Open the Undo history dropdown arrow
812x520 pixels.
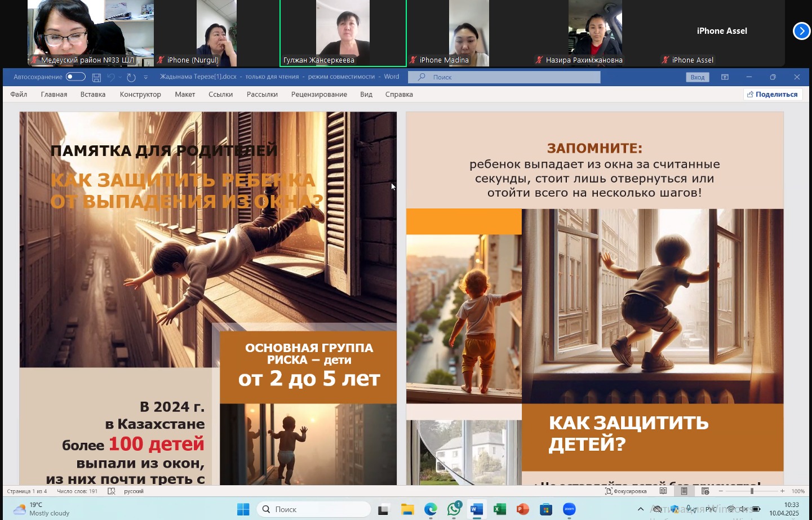pos(120,77)
